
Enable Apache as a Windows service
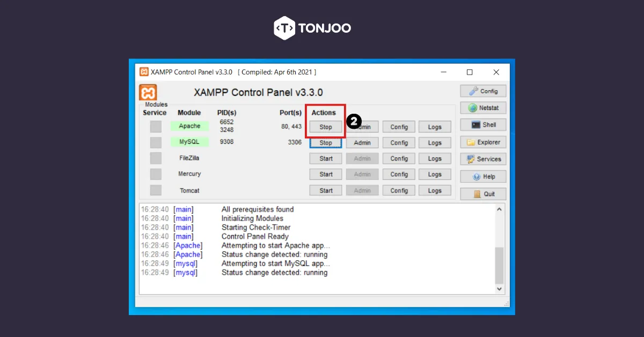click(x=156, y=126)
